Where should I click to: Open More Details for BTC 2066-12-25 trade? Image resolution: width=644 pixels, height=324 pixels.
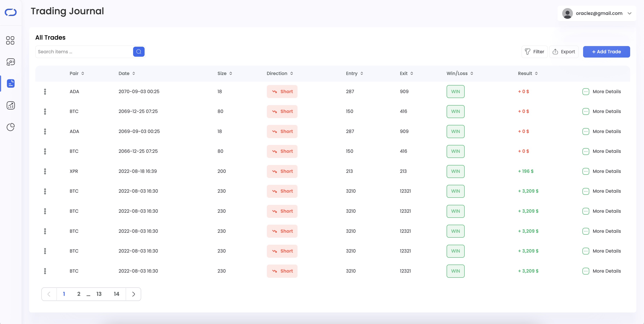pos(601,151)
